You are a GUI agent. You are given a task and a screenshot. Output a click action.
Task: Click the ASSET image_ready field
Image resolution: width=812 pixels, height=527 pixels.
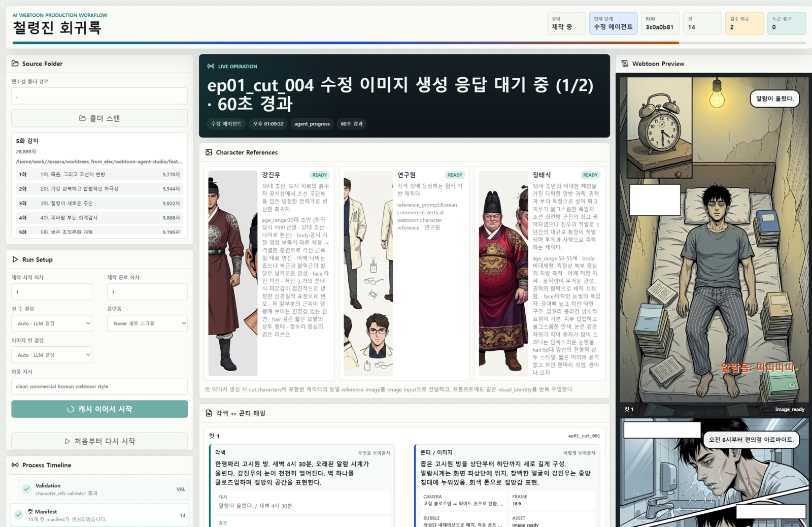pyautogui.click(x=552, y=520)
